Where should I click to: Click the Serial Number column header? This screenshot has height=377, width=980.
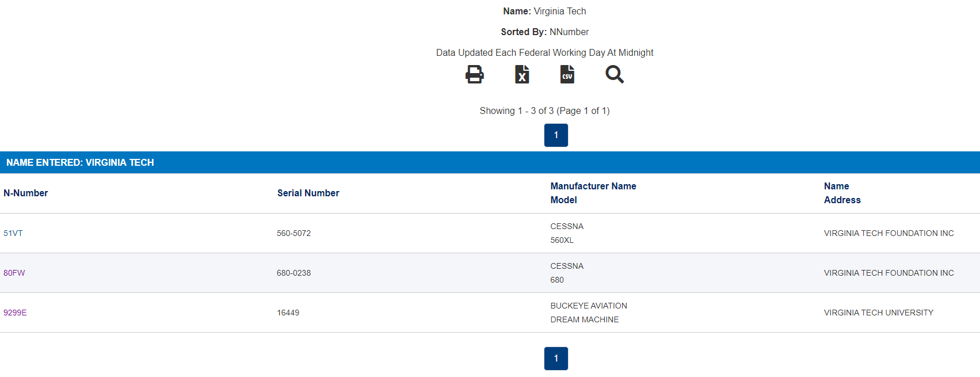click(x=308, y=193)
